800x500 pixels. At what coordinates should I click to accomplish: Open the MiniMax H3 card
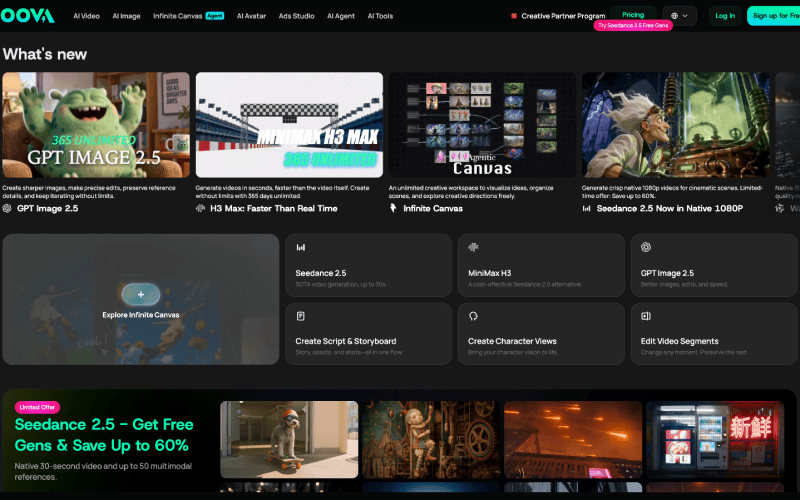[541, 265]
